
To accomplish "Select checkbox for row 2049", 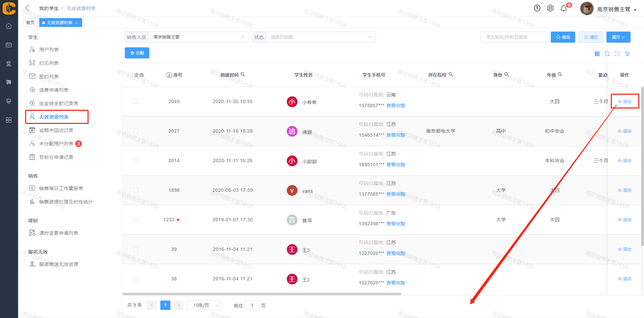I will click(x=136, y=101).
